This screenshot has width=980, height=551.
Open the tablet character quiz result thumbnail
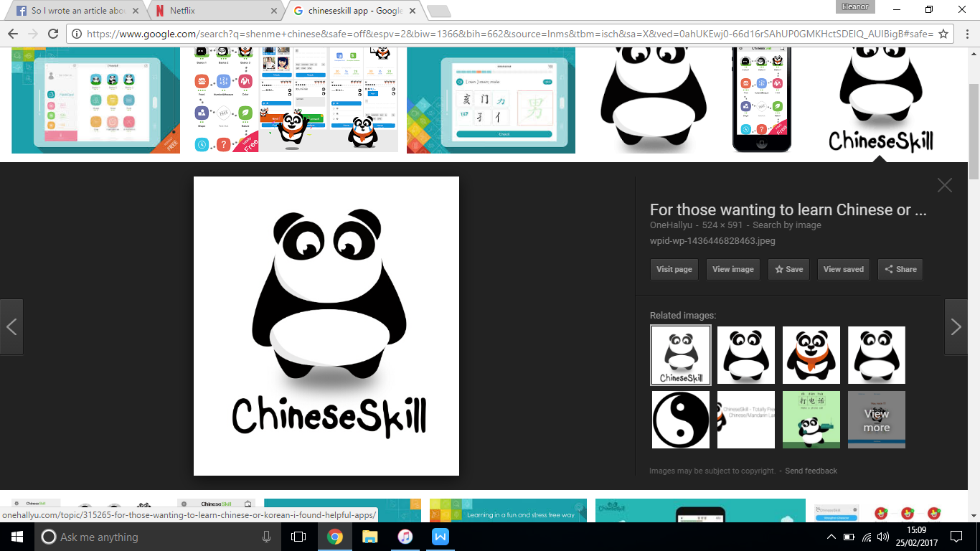tap(491, 100)
